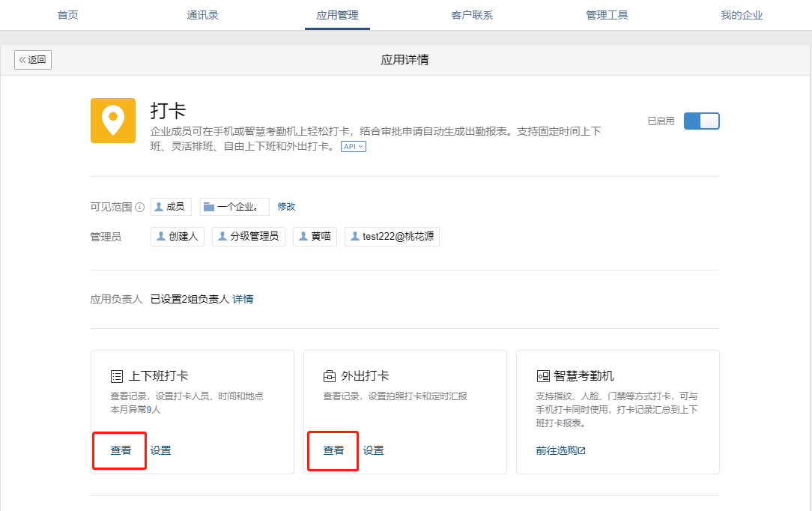
Task: Go to the 管理工具 tab
Action: click(607, 15)
